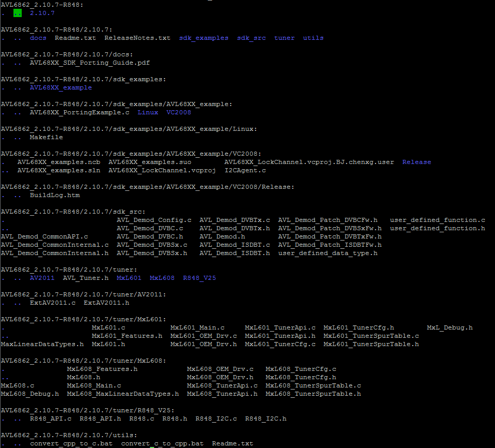The width and height of the screenshot is (495, 448).
Task: Click the ExtAV2011.c file name
Action: pos(52,303)
